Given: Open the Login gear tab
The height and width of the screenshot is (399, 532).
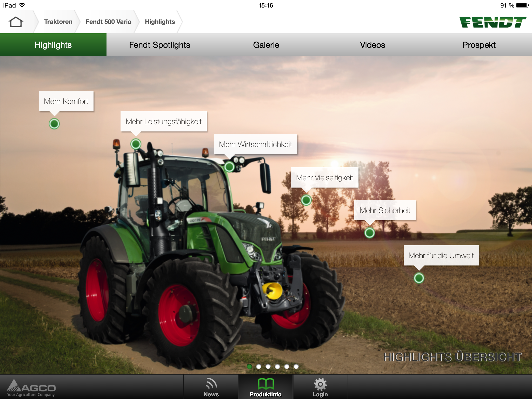Looking at the screenshot, I should [320, 387].
